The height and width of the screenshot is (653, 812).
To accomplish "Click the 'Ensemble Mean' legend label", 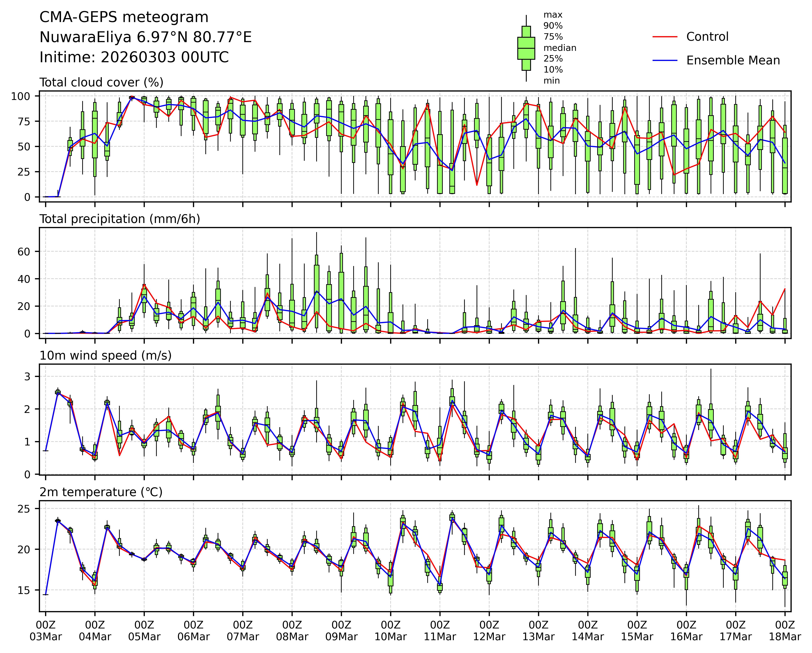I will (733, 61).
